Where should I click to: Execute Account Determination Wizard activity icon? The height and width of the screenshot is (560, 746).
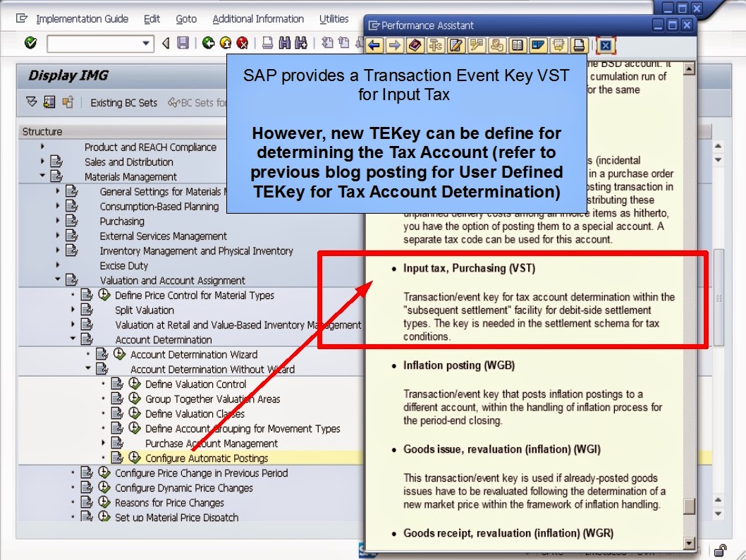click(119, 353)
